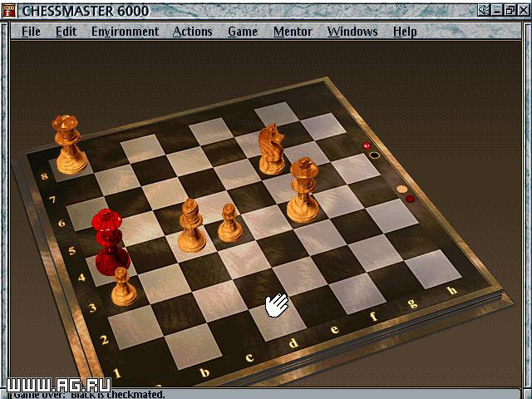
Task: Restore down the Chessmaster window
Action: (x=510, y=11)
